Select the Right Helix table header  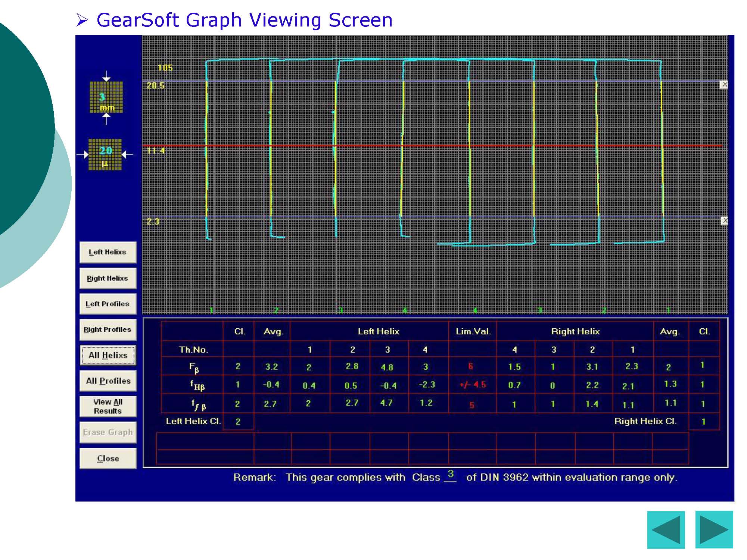tap(575, 332)
